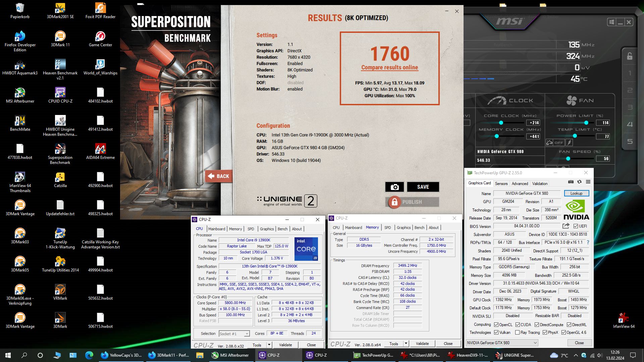Open the BenchMate desktop shortcut
This screenshot has height=362, width=644.
click(20, 123)
